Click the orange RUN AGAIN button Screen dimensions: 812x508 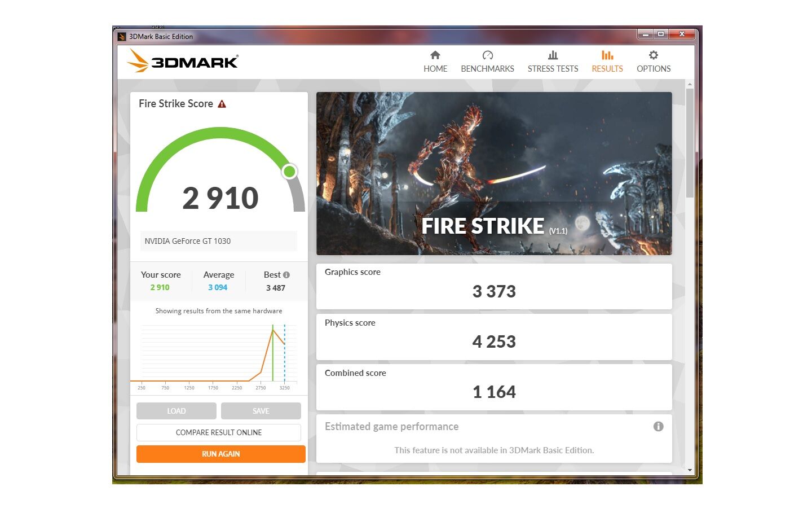(221, 454)
